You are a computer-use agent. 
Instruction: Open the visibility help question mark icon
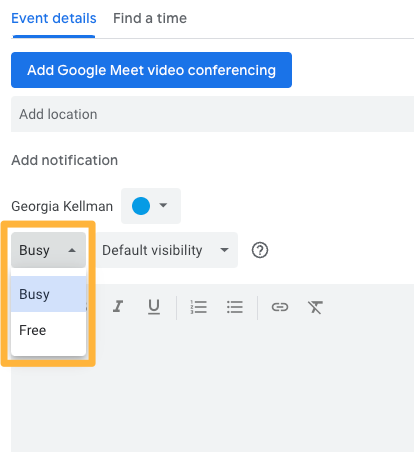(260, 250)
